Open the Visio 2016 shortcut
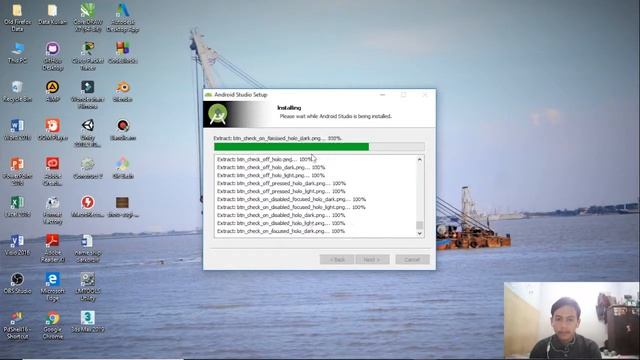 coord(17,245)
